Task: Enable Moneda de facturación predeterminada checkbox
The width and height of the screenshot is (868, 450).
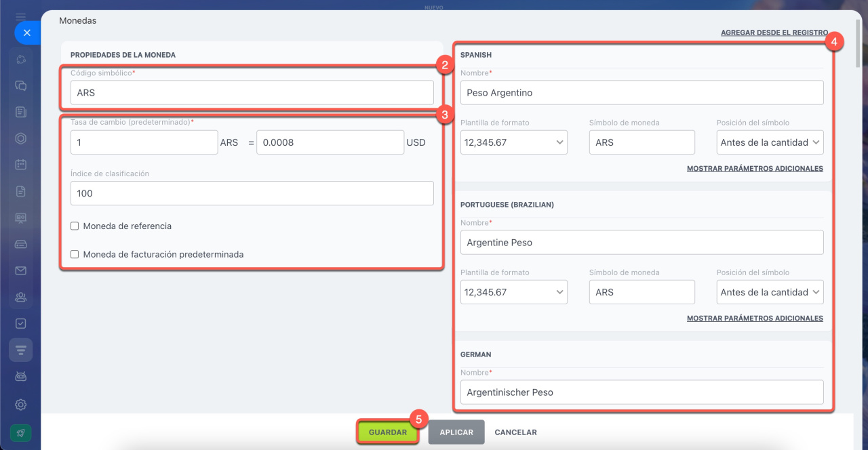Action: tap(75, 255)
